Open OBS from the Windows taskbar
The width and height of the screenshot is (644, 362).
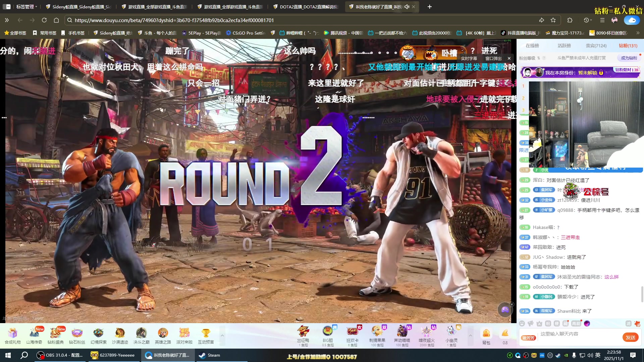60,355
